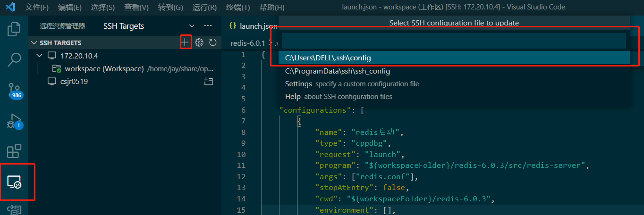Collapse the 172.20.10.4 host node
Screen dimensions: 644x215
pos(40,56)
